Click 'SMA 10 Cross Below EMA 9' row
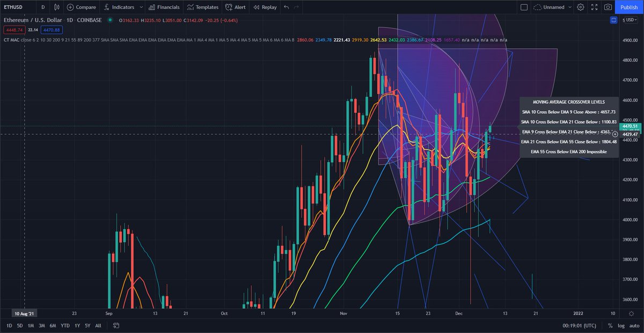The width and height of the screenshot is (644, 333). coord(569,112)
